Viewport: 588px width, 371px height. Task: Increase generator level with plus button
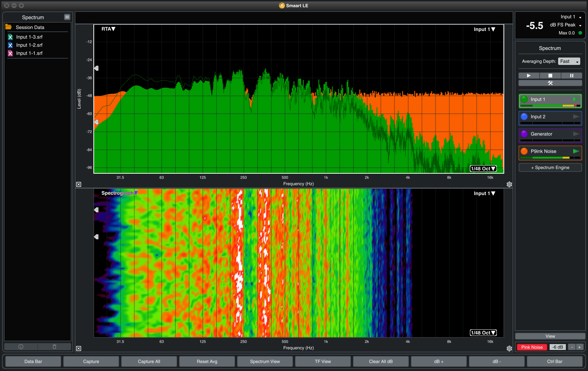pyautogui.click(x=580, y=347)
